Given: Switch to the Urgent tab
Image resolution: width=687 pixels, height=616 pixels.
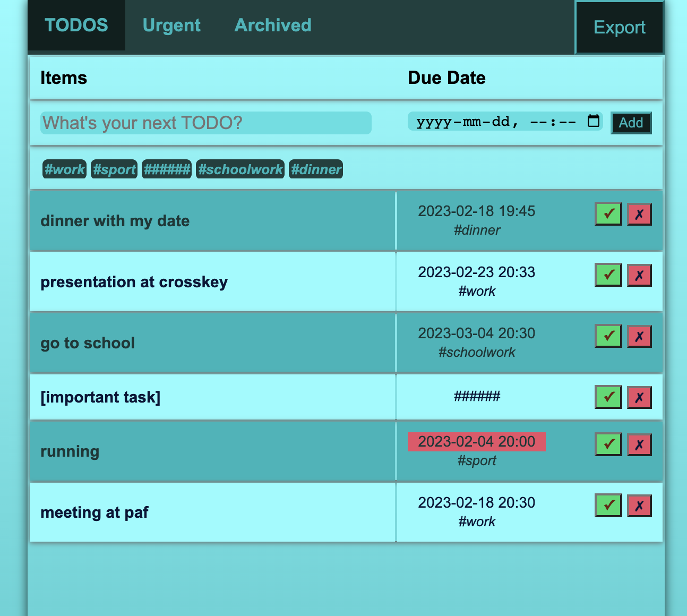Looking at the screenshot, I should pyautogui.click(x=171, y=25).
